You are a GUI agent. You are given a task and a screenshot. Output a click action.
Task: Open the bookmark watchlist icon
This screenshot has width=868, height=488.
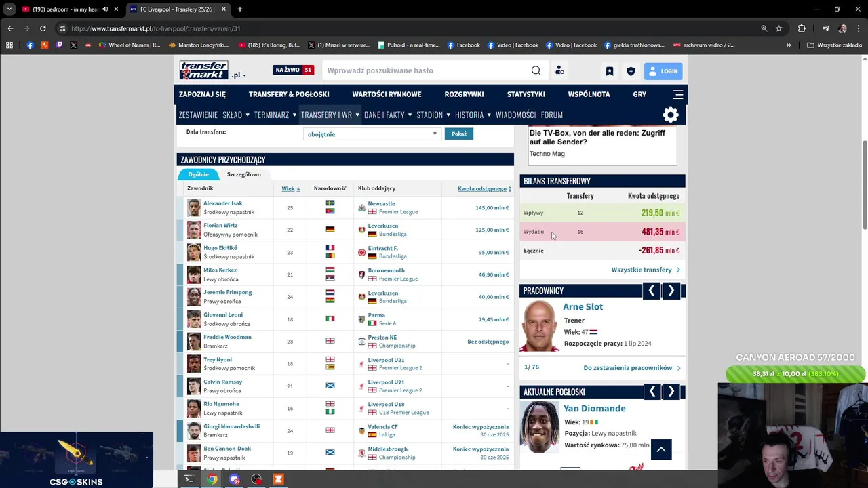(x=610, y=71)
